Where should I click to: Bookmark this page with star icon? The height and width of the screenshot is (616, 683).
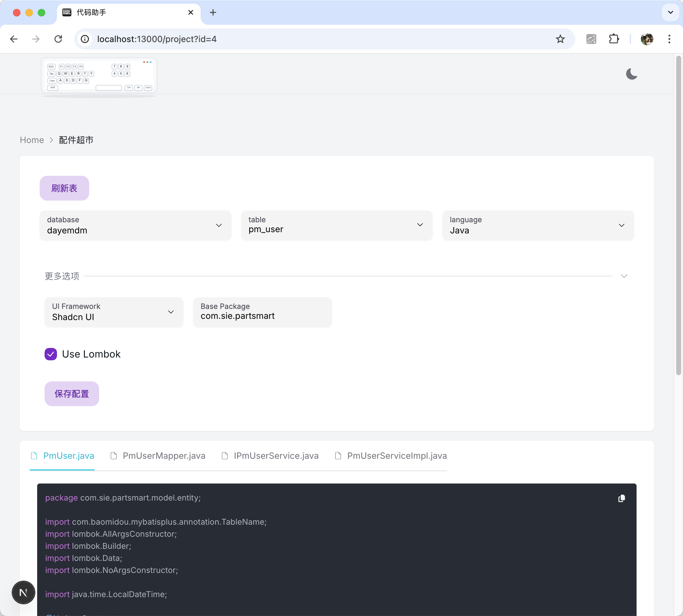(560, 39)
